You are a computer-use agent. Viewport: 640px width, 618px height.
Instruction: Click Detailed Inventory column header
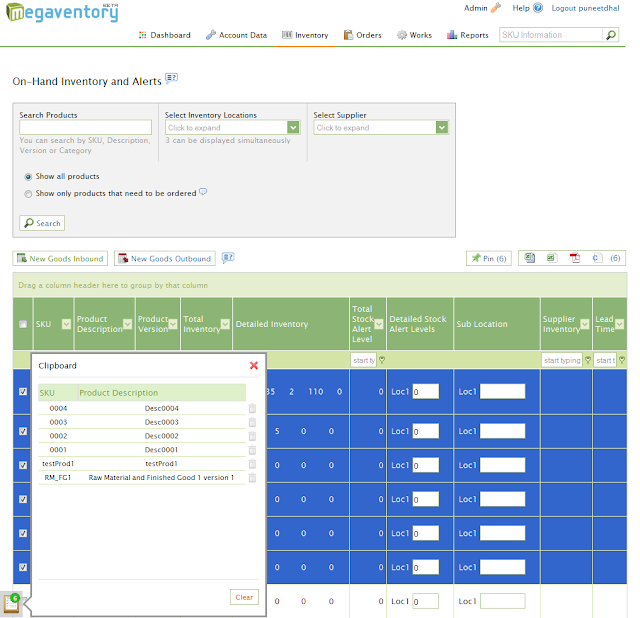[291, 324]
